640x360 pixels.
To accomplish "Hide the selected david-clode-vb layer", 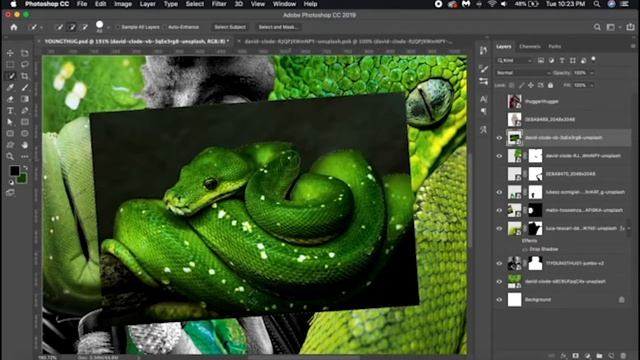I will pos(499,138).
